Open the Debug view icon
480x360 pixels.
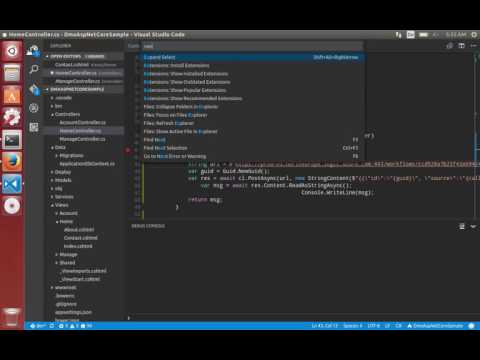tap(34, 108)
